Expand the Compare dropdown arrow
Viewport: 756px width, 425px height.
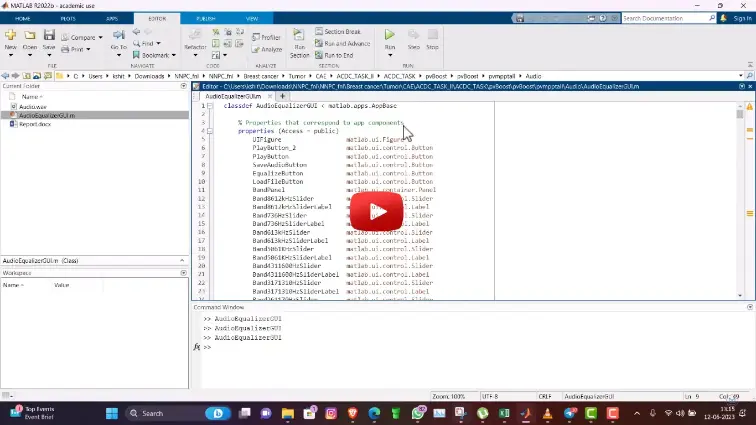[x=100, y=37]
